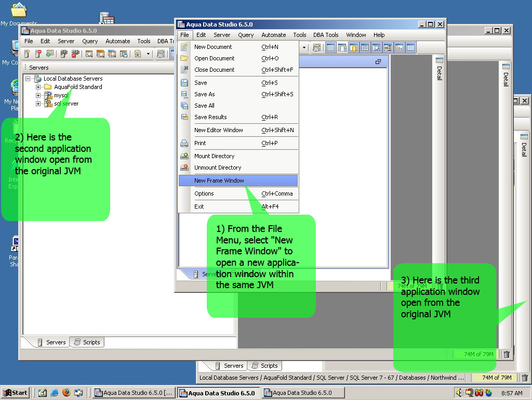Switch to Scripts tab in second window
The height and width of the screenshot is (400, 532).
[x=87, y=342]
